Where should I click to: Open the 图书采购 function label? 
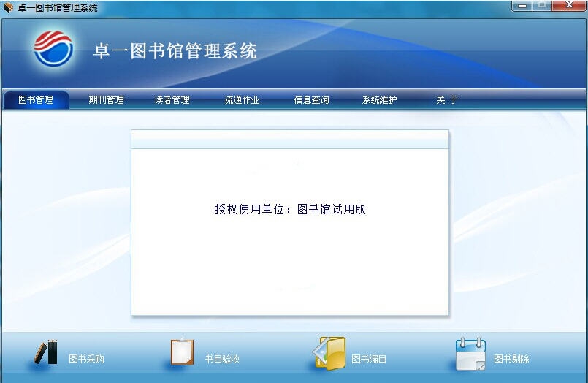pyautogui.click(x=87, y=359)
